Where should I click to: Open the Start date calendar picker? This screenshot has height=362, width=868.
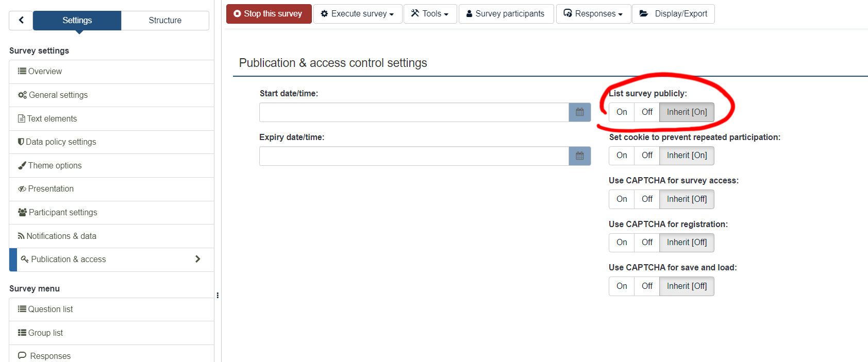pyautogui.click(x=579, y=112)
